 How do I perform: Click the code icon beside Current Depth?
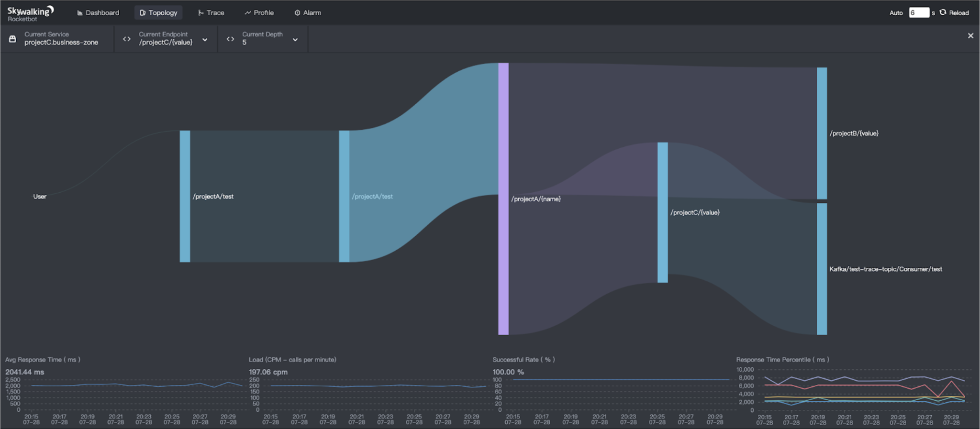point(230,39)
